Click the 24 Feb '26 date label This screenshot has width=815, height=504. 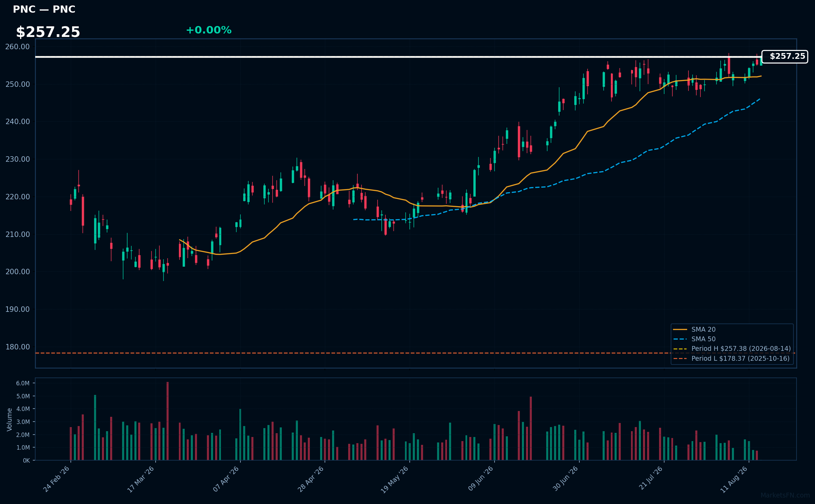(56, 479)
